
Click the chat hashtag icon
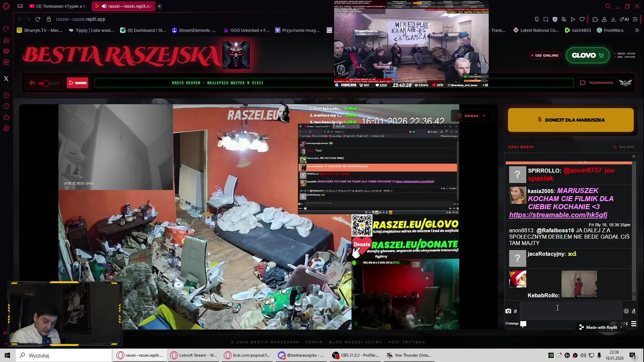coord(515,311)
